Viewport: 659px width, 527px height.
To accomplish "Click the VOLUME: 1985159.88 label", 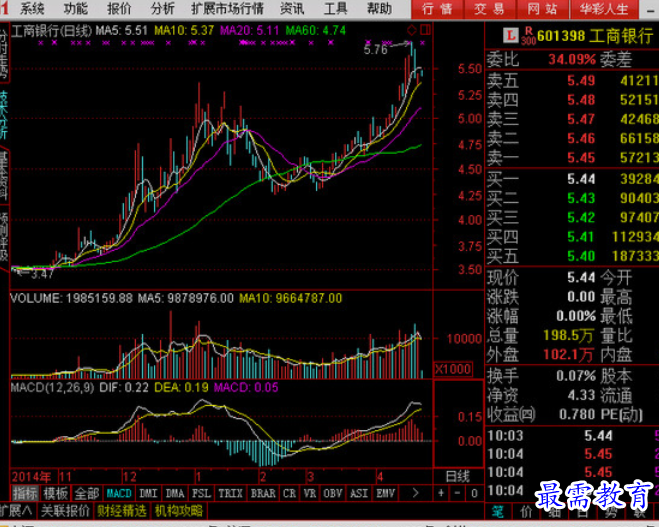I will (x=72, y=298).
